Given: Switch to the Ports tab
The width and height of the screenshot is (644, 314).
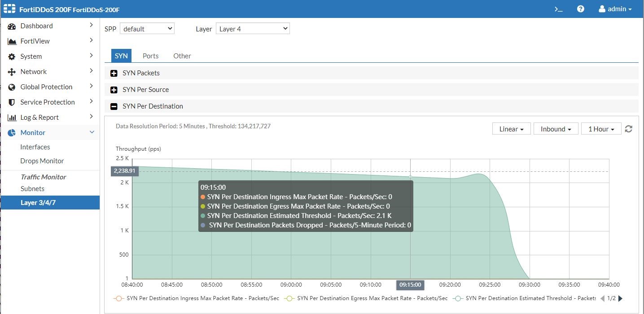Looking at the screenshot, I should (x=150, y=56).
